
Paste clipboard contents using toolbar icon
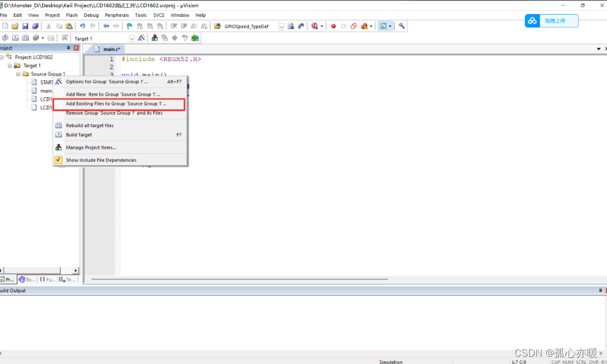coord(69,26)
